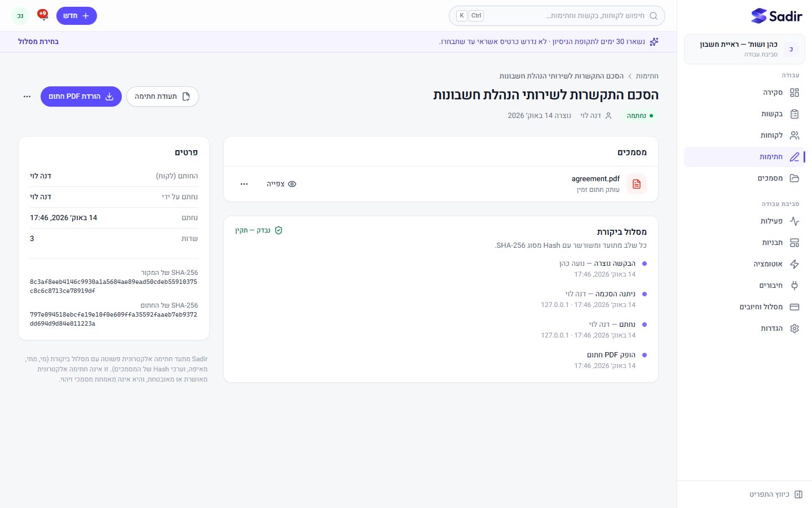Download signed PDF button

coord(81,97)
